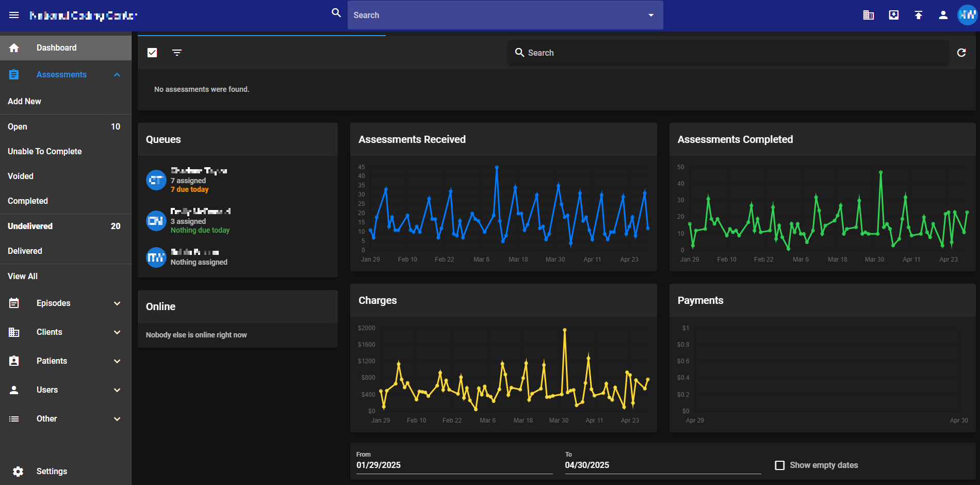Viewport: 980px width, 485px height.
Task: Edit the From date 01/29/2025 field
Action: click(x=454, y=465)
